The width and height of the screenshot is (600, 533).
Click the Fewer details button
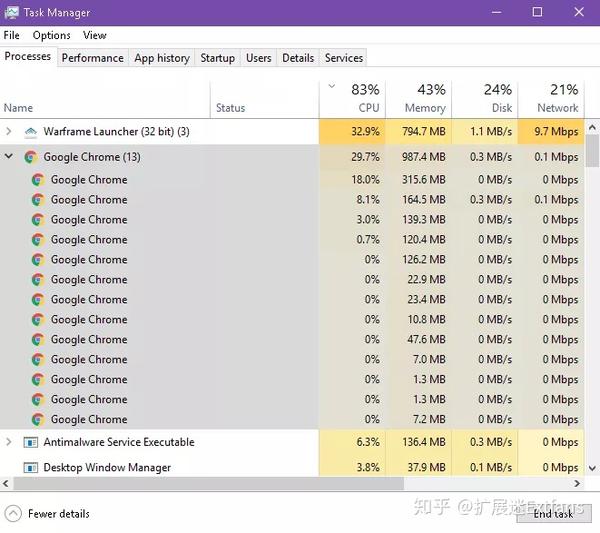tap(47, 513)
